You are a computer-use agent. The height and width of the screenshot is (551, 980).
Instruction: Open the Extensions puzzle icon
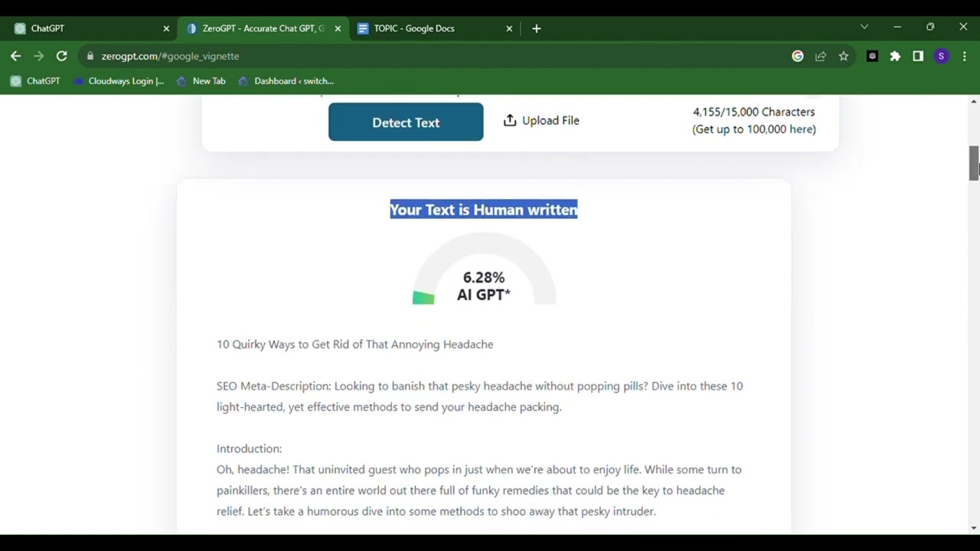[x=895, y=56]
